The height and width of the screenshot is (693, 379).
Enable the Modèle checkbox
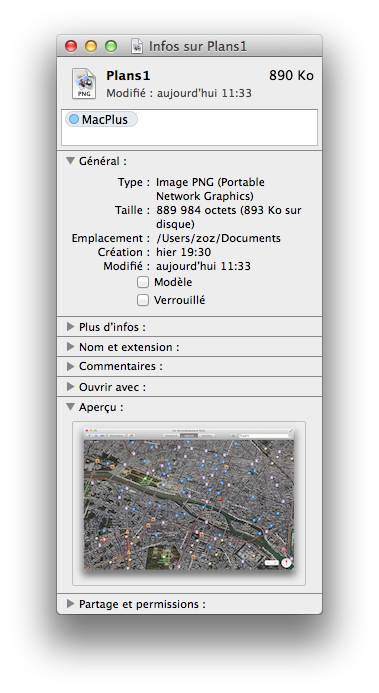(x=143, y=282)
